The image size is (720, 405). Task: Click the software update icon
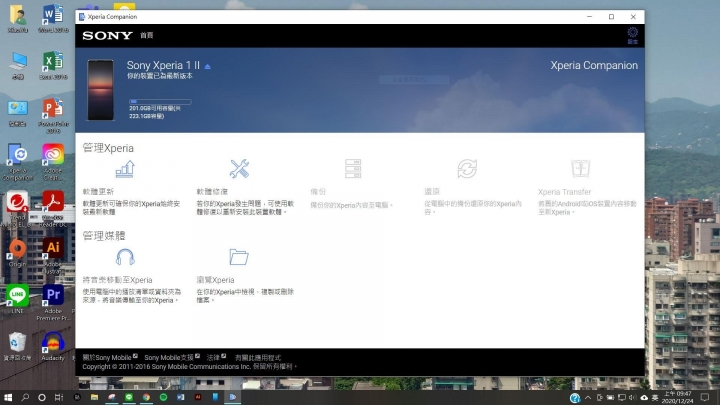coord(125,169)
